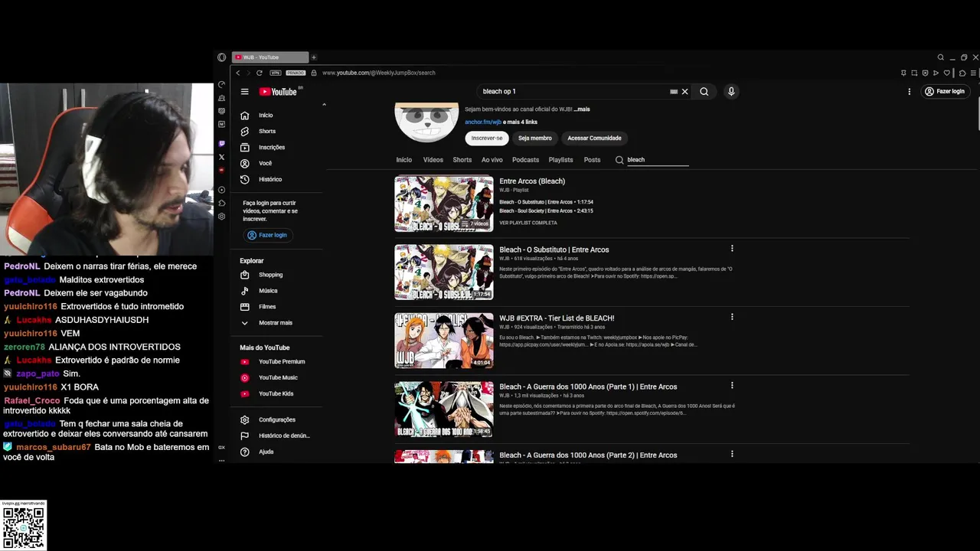The width and height of the screenshot is (980, 551).
Task: Open options for Guerra dos 1000 Anos Parte 1
Action: coord(732,386)
